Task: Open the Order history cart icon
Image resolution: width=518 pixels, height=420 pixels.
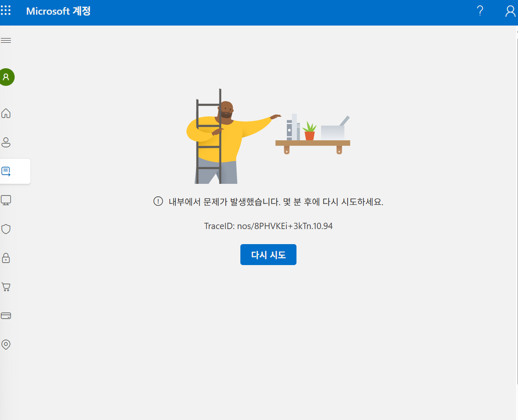Action: 6,287
